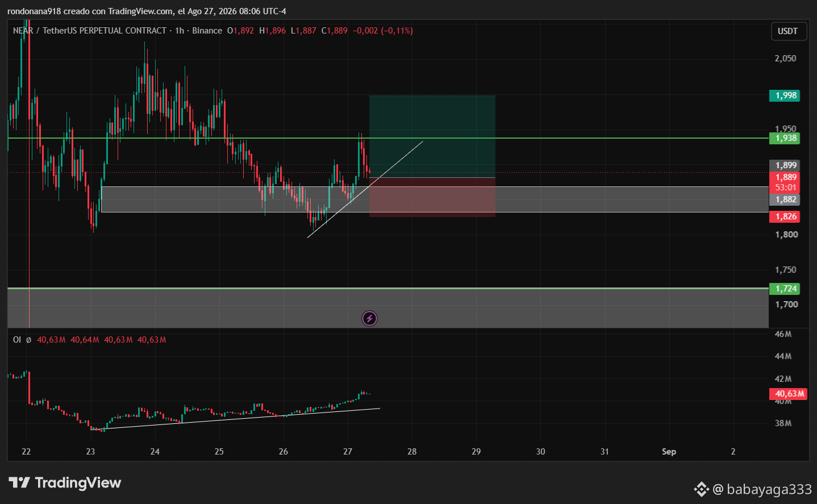Click the open value O1,892
This screenshot has width=817, height=504.
coord(240,31)
